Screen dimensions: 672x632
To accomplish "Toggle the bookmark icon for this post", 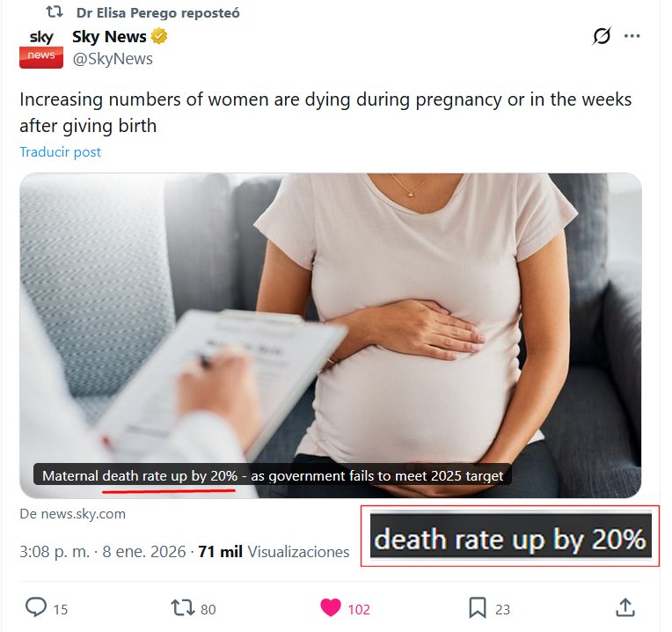I will [x=478, y=607].
